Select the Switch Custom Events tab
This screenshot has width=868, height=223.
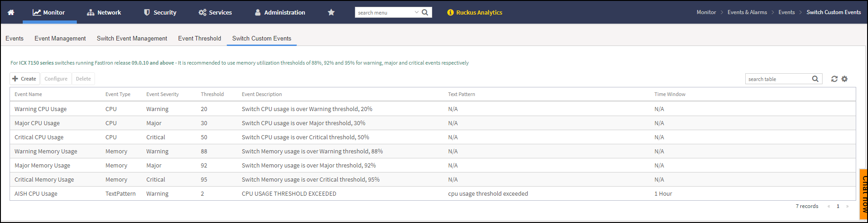262,38
